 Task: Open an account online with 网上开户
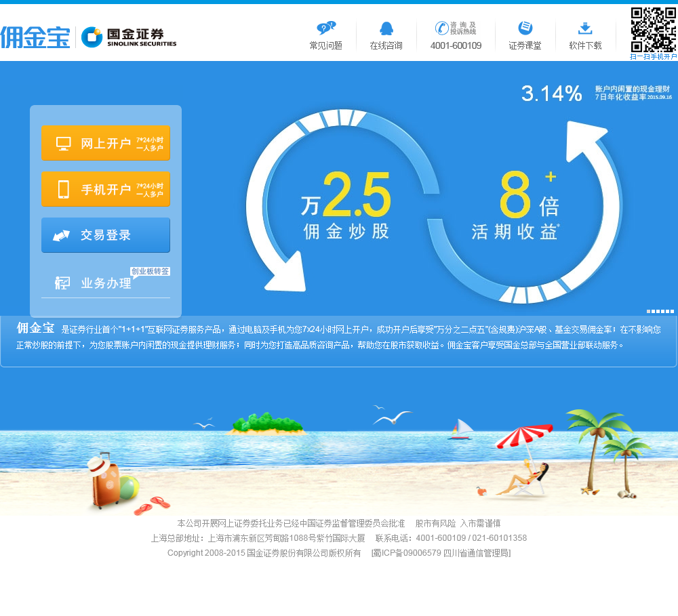[x=106, y=143]
